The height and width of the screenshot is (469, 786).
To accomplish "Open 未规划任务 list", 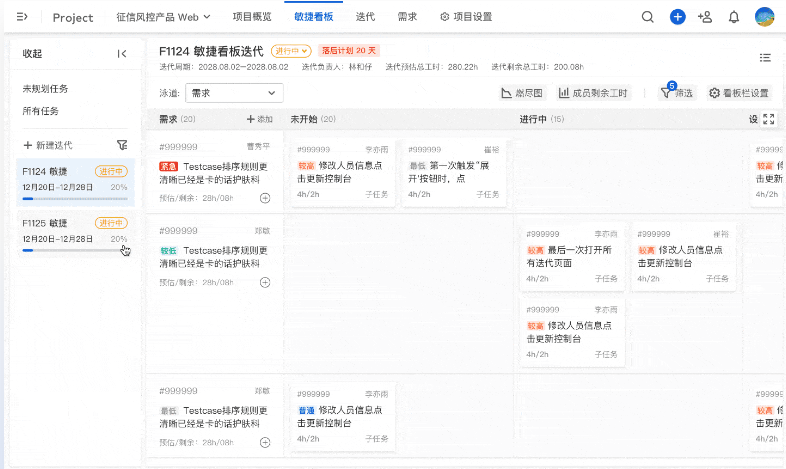I will click(45, 89).
